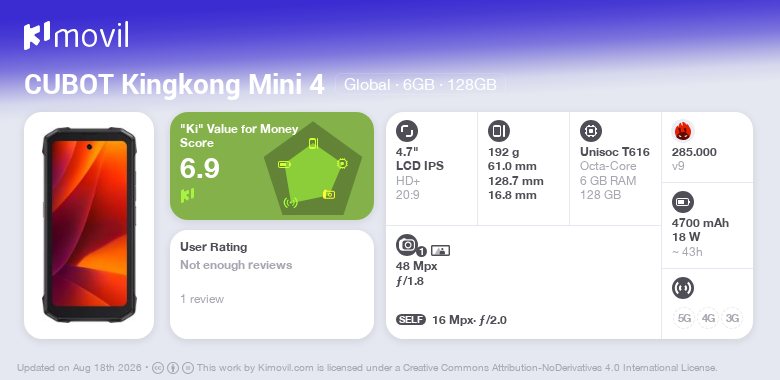780x380 pixels.
Task: Click the SELF selfie camera badge
Action: (x=411, y=320)
